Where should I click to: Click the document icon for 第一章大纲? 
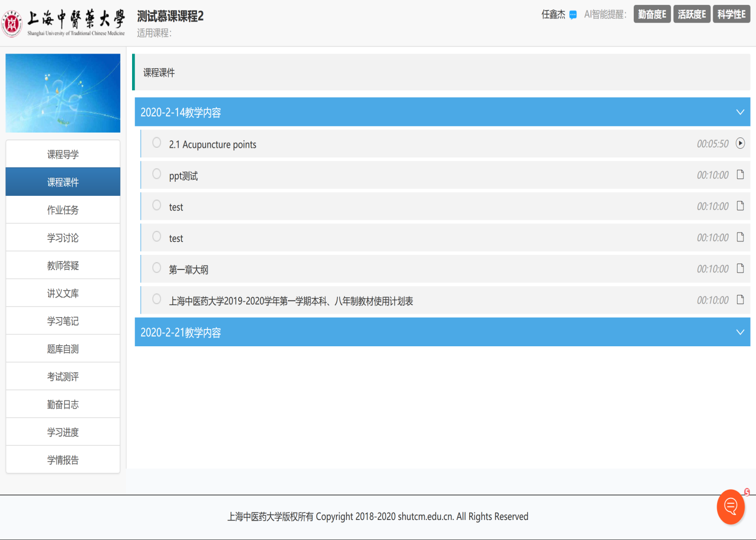[740, 268]
